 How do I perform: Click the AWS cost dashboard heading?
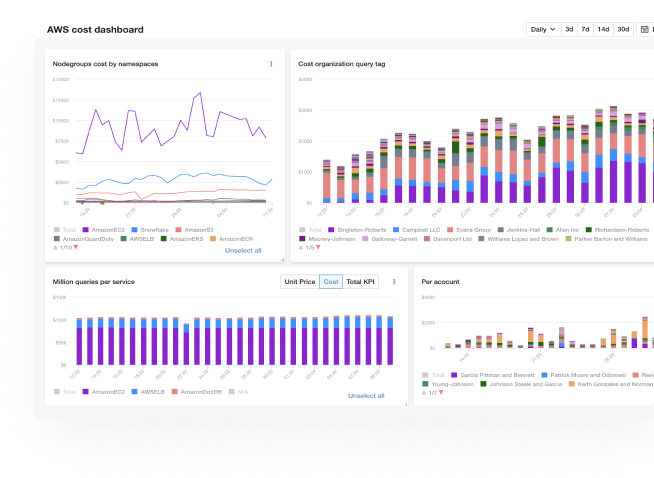pos(95,30)
